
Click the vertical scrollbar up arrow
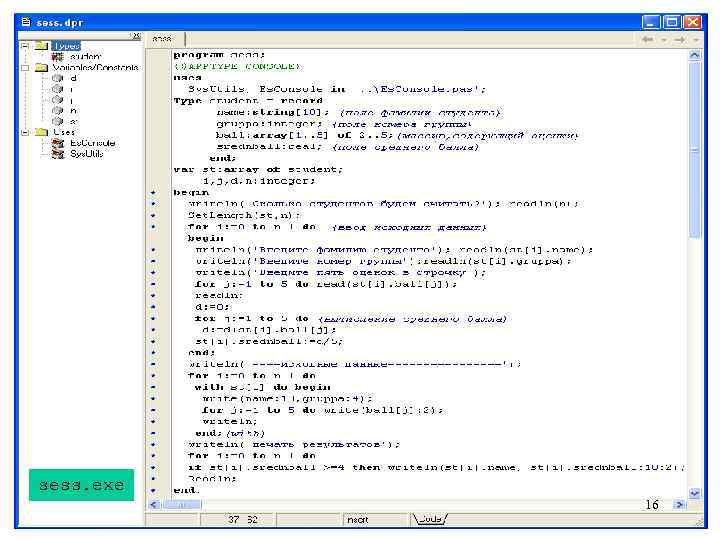(695, 55)
